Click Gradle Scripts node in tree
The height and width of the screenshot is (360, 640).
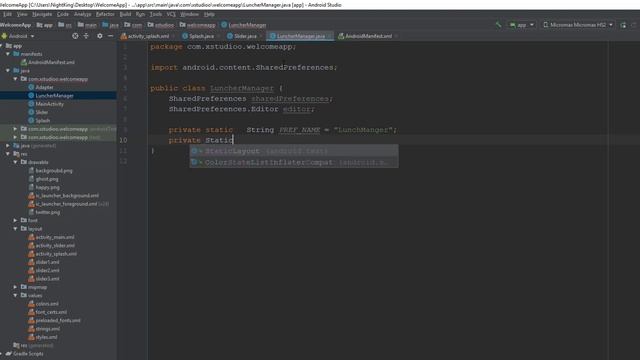(24, 353)
